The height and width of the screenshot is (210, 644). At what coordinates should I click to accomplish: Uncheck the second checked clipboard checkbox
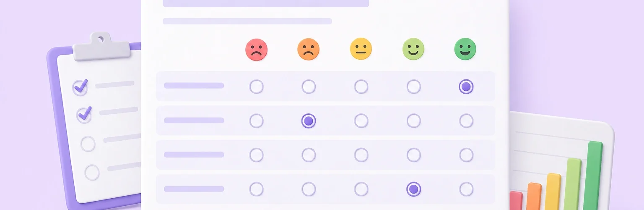coord(84,114)
